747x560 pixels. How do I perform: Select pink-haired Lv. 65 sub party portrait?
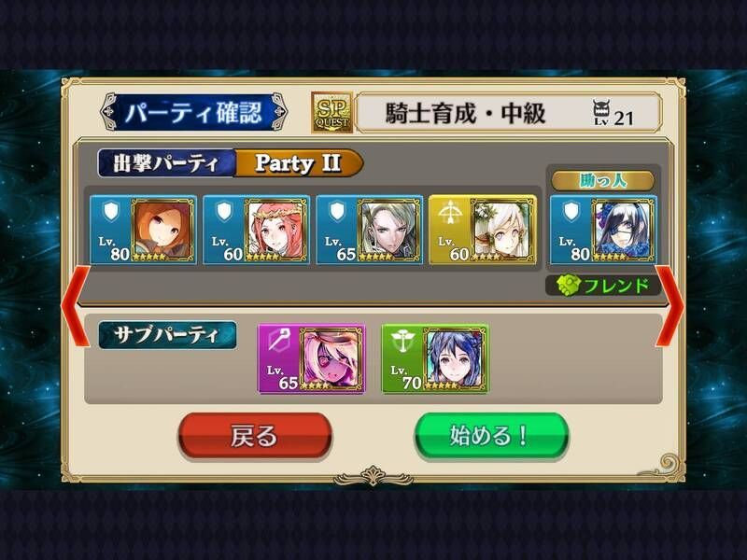[x=331, y=359]
